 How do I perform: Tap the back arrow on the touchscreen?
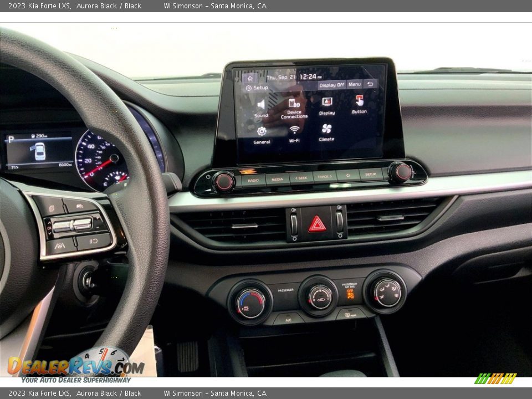click(x=371, y=84)
